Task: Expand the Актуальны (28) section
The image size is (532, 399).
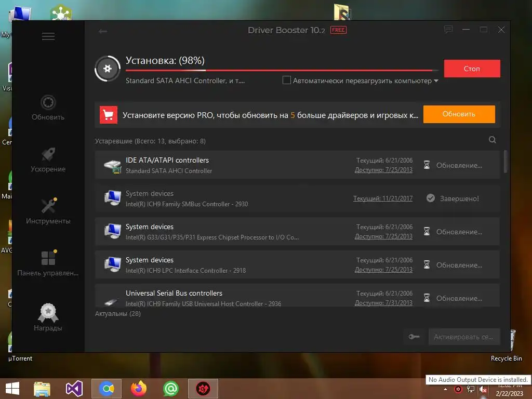Action: pyautogui.click(x=118, y=313)
